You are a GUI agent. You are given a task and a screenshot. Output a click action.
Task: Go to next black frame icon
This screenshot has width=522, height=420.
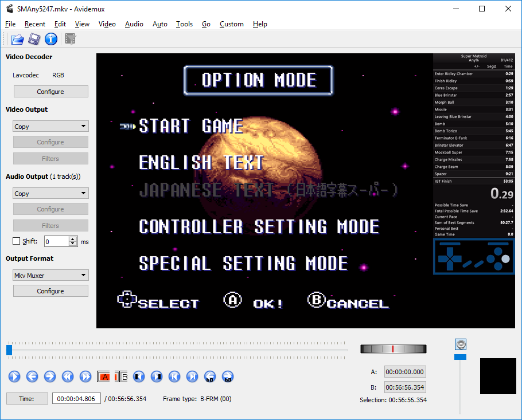tap(157, 377)
